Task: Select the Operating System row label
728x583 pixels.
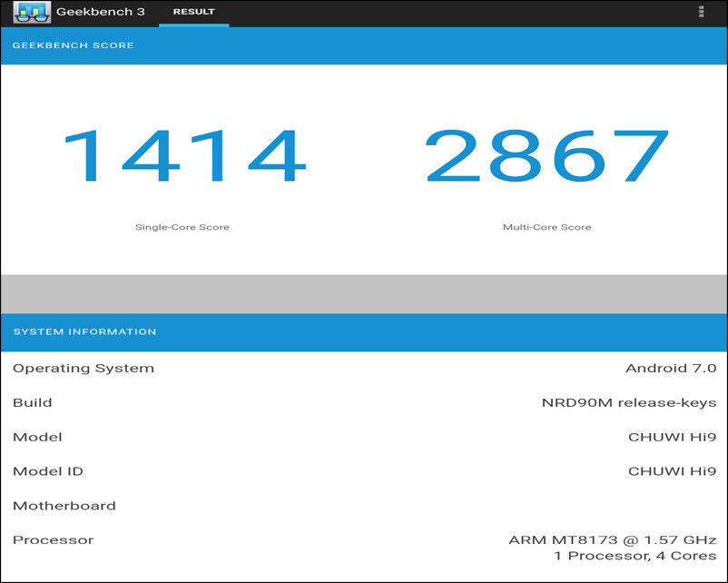Action: coord(84,369)
